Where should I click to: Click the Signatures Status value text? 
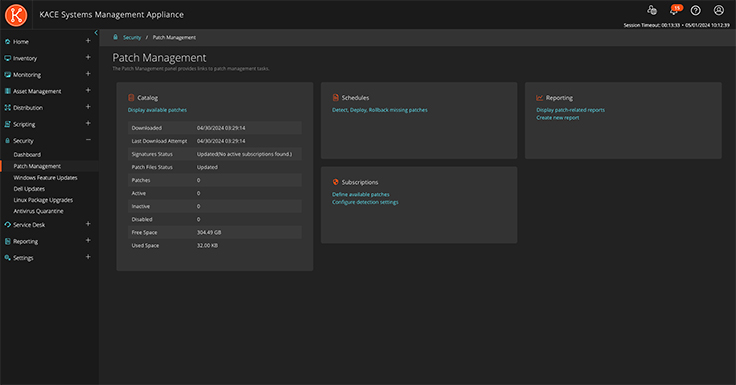[244, 154]
